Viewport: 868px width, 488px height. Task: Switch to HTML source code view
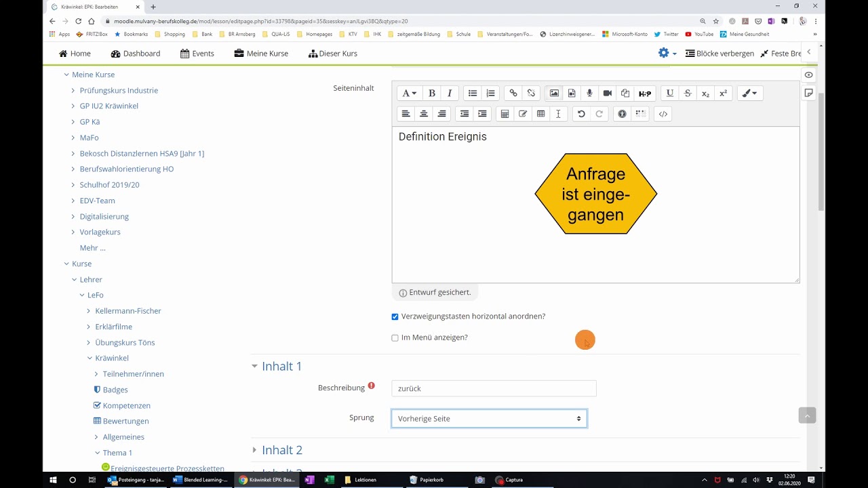point(663,114)
